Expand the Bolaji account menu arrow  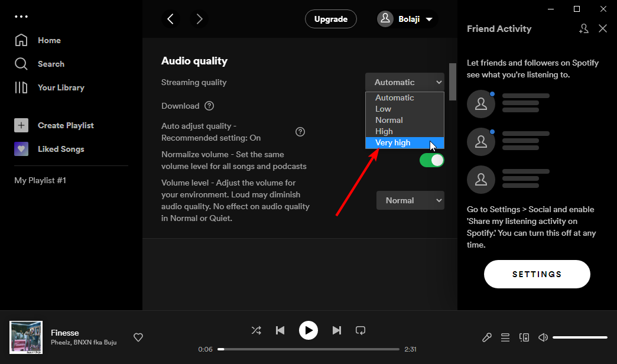[x=429, y=19]
